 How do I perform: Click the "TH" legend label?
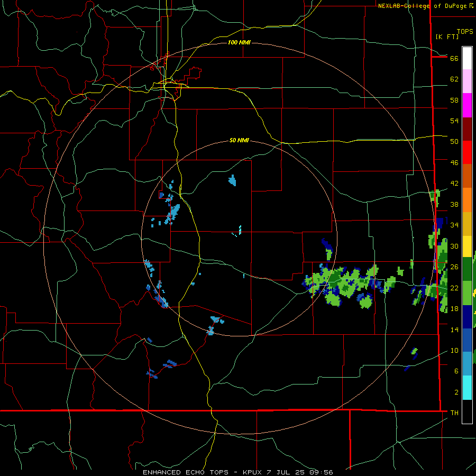point(454,413)
